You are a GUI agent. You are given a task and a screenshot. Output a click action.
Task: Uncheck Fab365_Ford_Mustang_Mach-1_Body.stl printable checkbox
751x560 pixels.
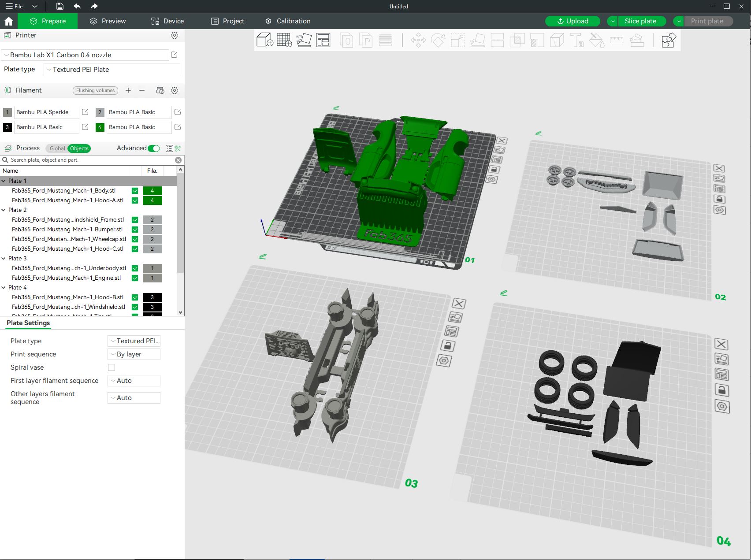point(135,191)
